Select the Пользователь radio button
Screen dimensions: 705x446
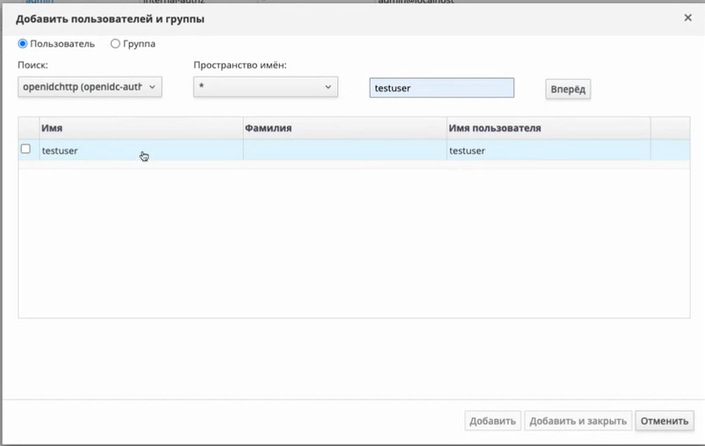pyautogui.click(x=23, y=44)
